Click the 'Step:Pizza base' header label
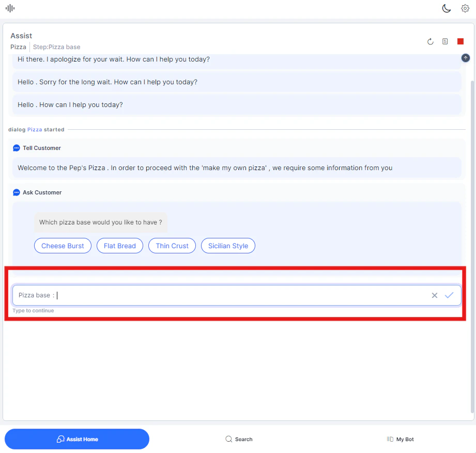Viewport: 476px width, 453px height. pos(56,47)
